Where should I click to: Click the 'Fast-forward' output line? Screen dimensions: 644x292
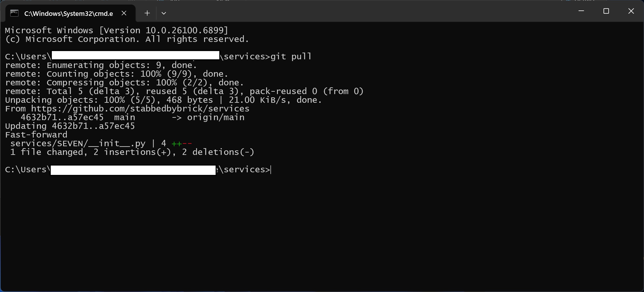pyautogui.click(x=36, y=135)
